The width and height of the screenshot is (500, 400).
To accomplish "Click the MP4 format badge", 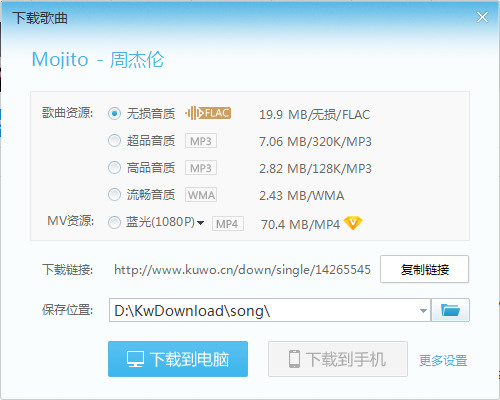I will [228, 224].
